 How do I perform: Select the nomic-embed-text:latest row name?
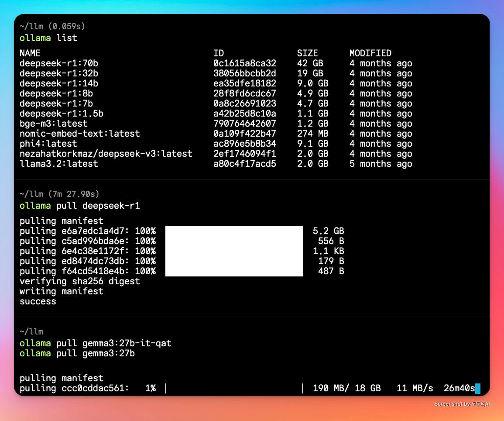(80, 134)
